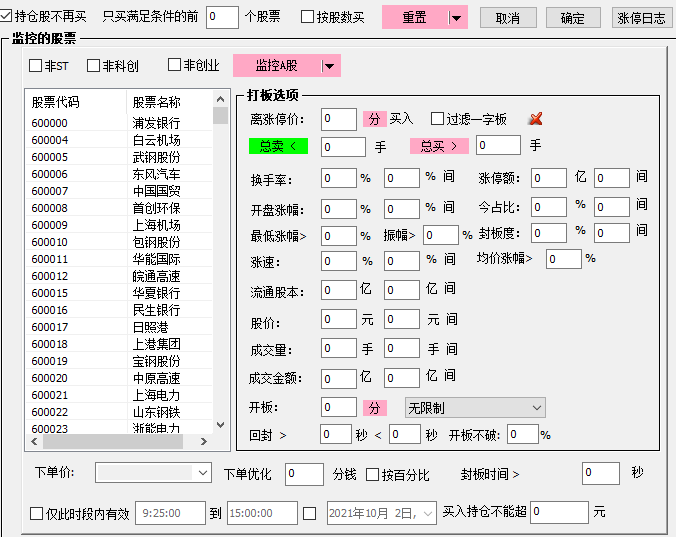Select stock row 600004 白云机场
676x537 pixels.
click(x=118, y=140)
